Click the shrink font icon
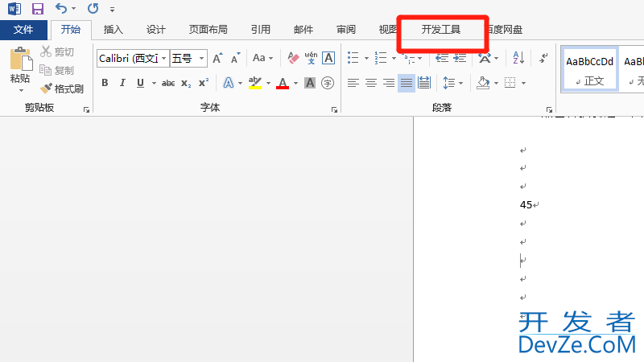Screen dimensions: 644x362 coord(235,58)
